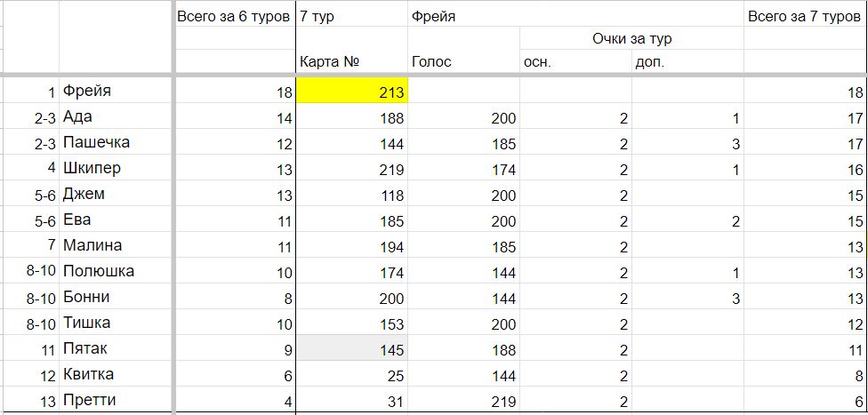Select the 'доп.' subheader cell
Viewport: 868px width, 415px height.
(687, 61)
